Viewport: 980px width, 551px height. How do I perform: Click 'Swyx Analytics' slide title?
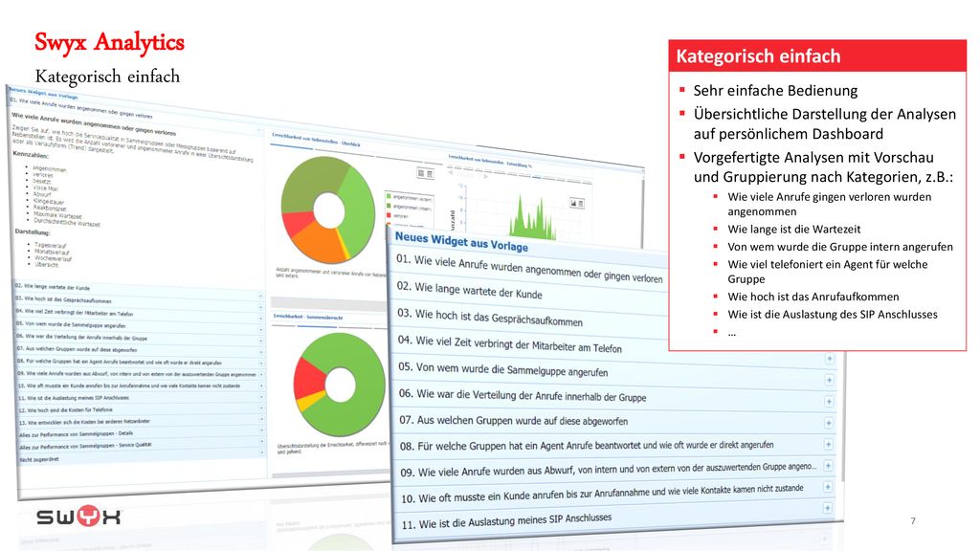pyautogui.click(x=109, y=42)
